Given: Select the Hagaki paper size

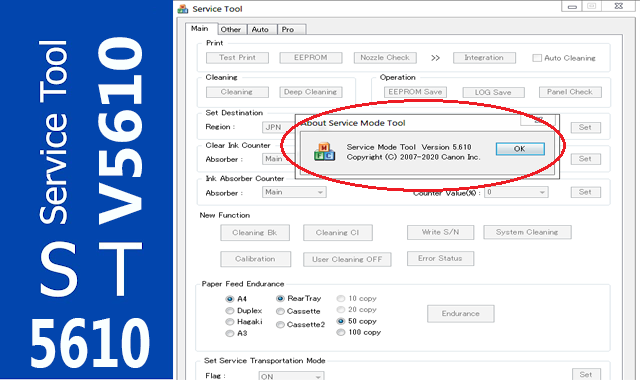Looking at the screenshot, I should (230, 322).
